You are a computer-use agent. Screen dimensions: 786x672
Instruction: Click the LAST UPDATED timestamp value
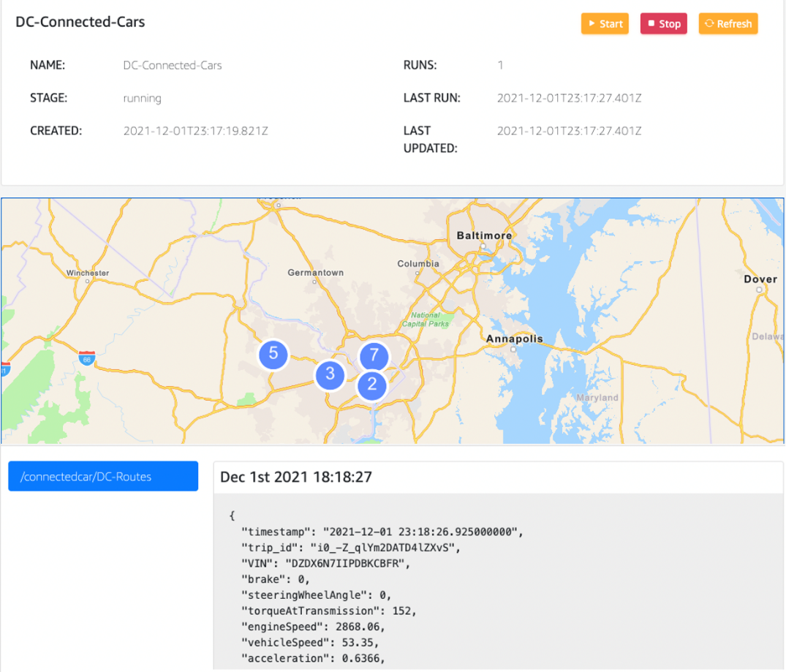tap(569, 131)
